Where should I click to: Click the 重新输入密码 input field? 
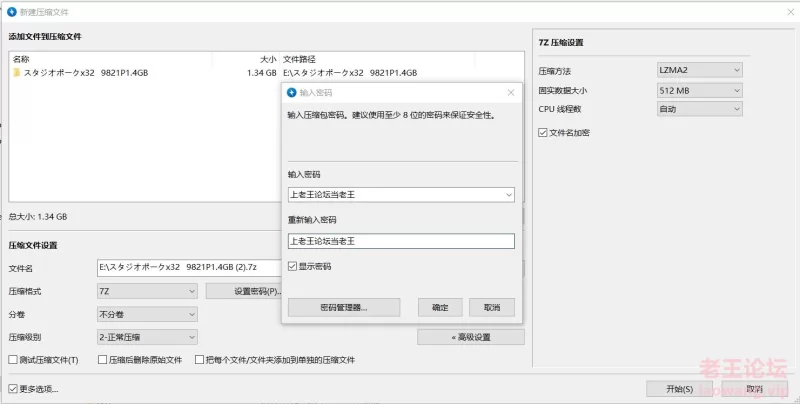click(x=400, y=241)
